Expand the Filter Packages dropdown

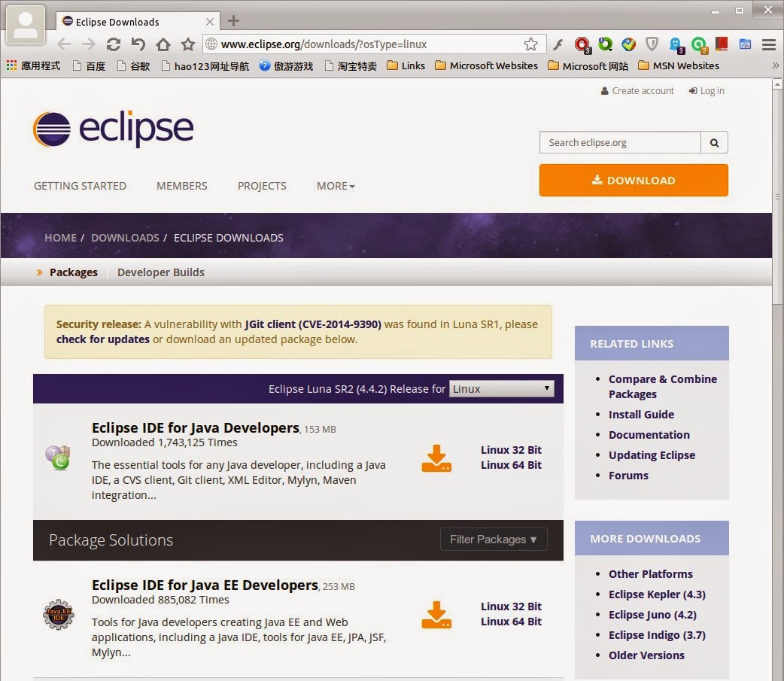(494, 540)
